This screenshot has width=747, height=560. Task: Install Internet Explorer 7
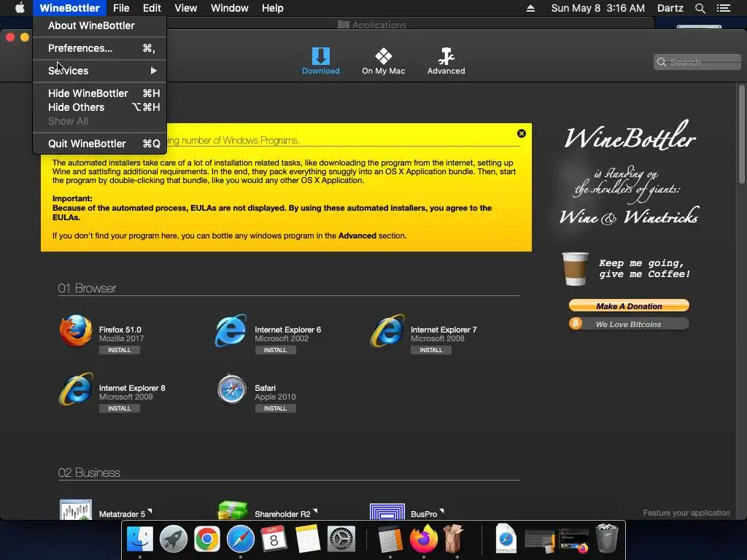pyautogui.click(x=431, y=350)
